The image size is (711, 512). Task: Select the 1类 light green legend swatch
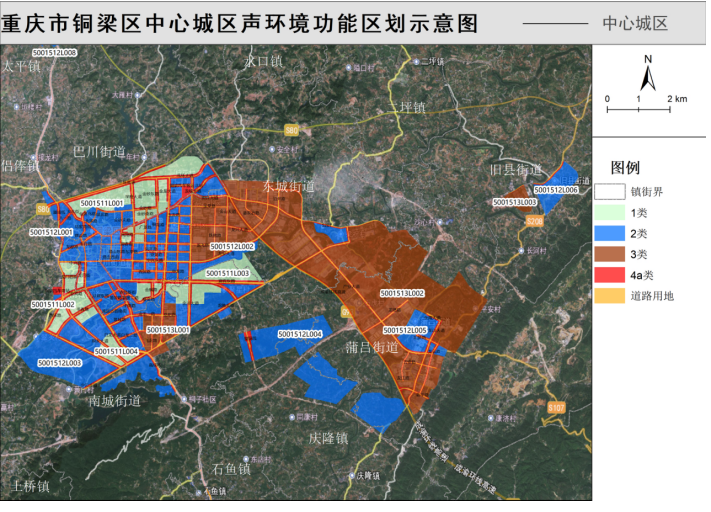click(x=609, y=212)
